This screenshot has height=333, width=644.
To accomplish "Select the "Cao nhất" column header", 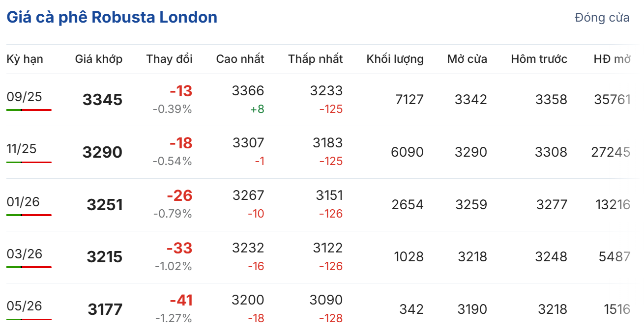I will (240, 59).
